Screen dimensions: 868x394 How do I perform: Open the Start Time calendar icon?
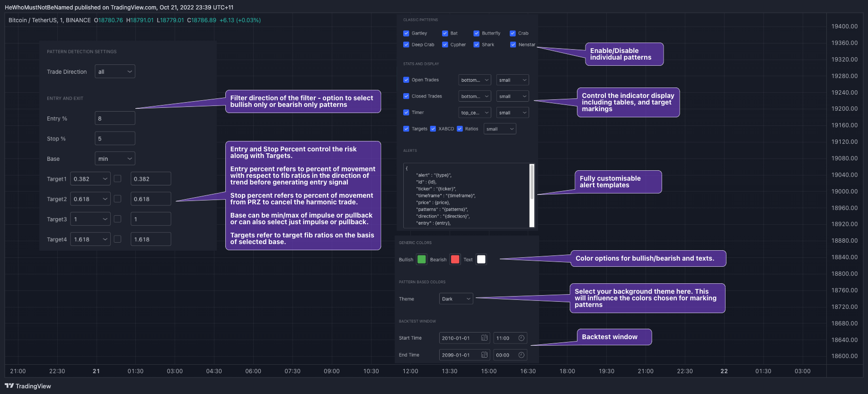tap(484, 338)
